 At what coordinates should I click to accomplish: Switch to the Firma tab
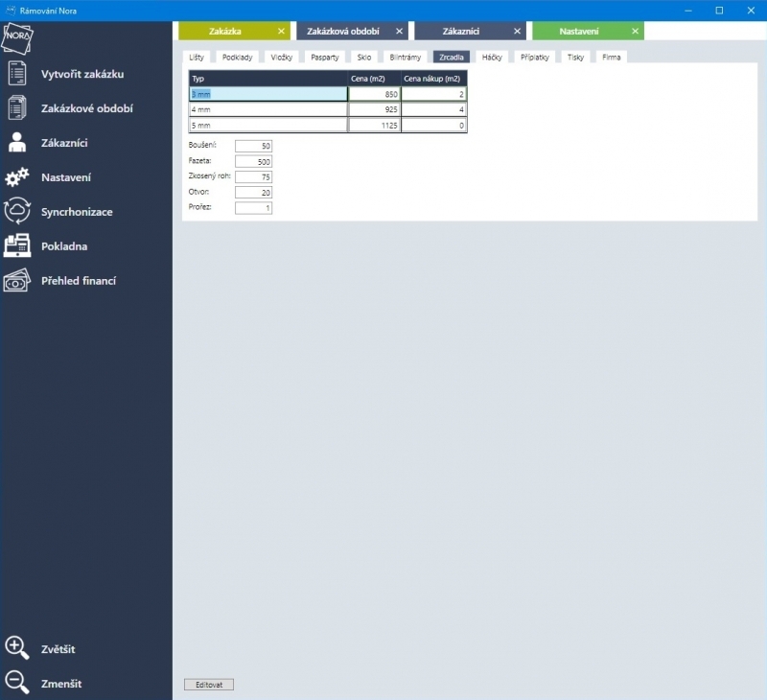(611, 58)
